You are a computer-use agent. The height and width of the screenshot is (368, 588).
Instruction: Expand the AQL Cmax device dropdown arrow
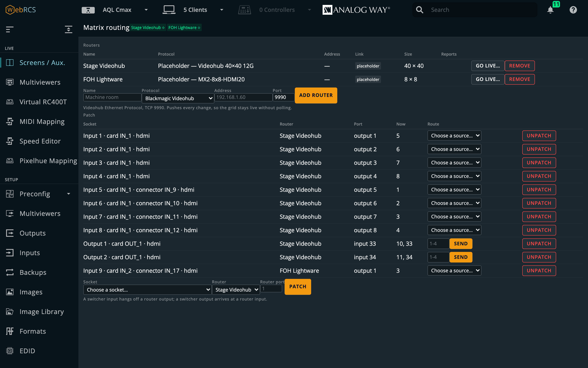click(146, 10)
